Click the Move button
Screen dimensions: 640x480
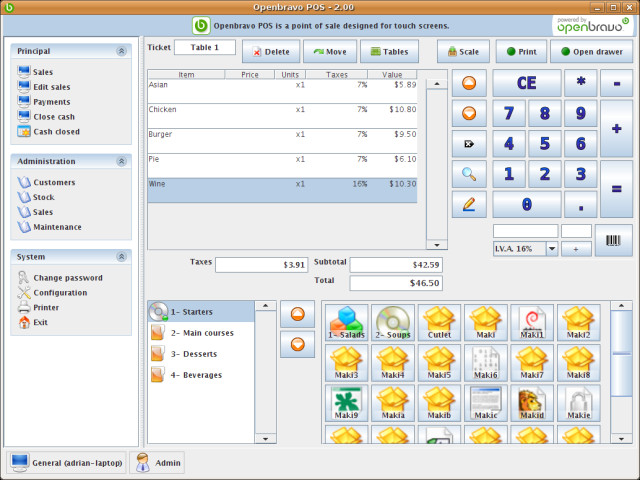330,51
